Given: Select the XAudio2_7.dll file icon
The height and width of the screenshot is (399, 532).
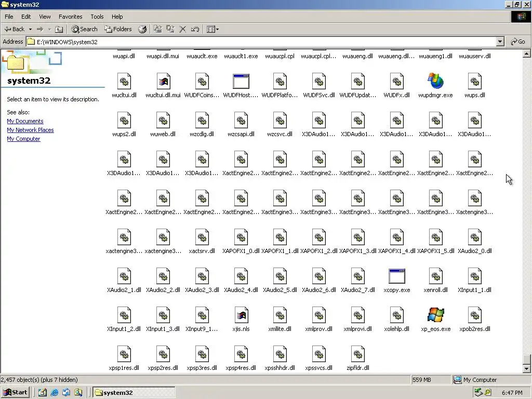Looking at the screenshot, I should click(357, 276).
